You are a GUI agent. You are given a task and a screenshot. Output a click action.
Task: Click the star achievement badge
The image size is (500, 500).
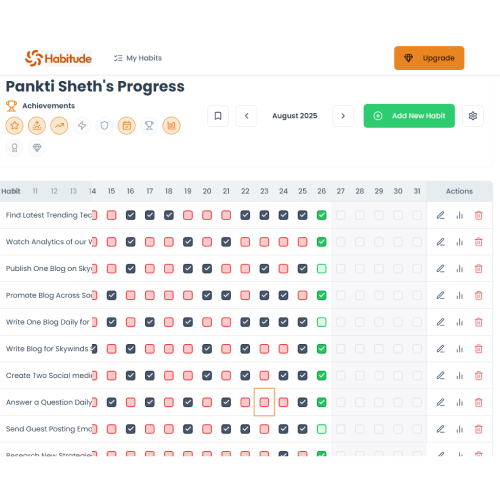click(x=14, y=126)
